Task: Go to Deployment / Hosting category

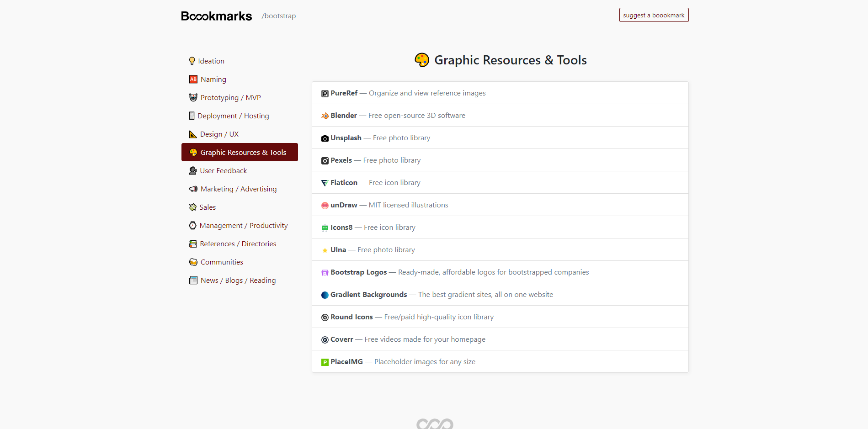Action: coord(240,116)
